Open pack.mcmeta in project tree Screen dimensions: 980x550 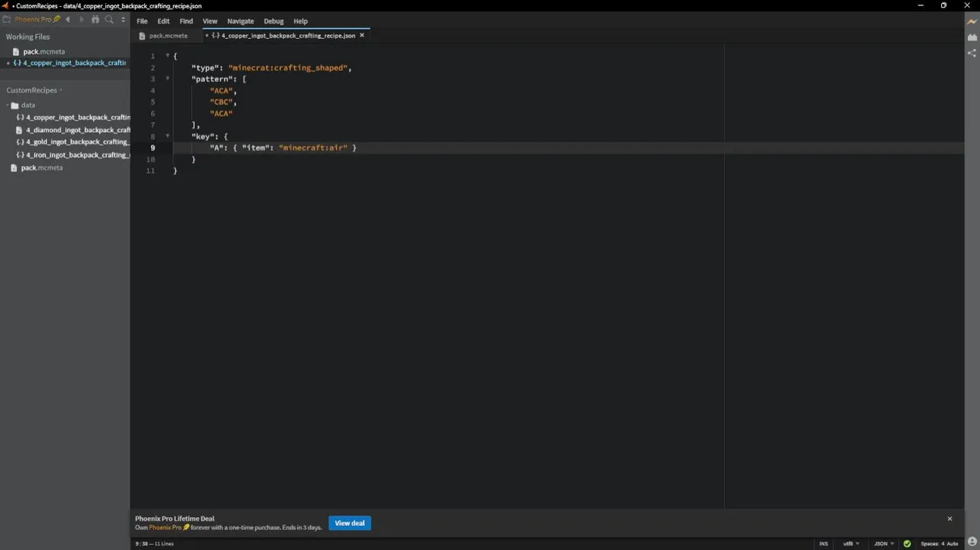41,168
